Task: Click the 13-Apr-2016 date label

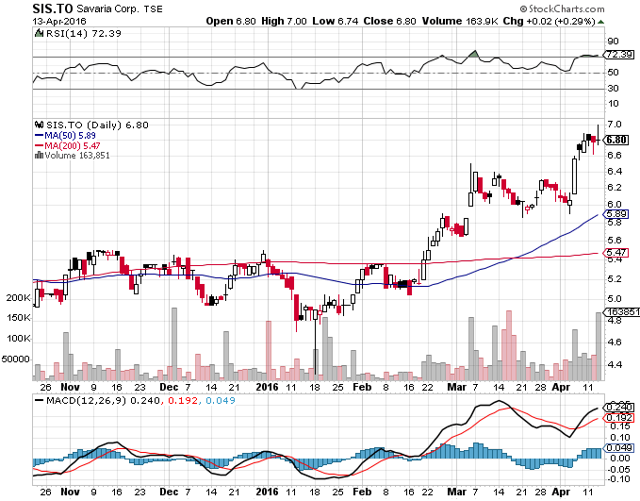Action: pyautogui.click(x=59, y=21)
